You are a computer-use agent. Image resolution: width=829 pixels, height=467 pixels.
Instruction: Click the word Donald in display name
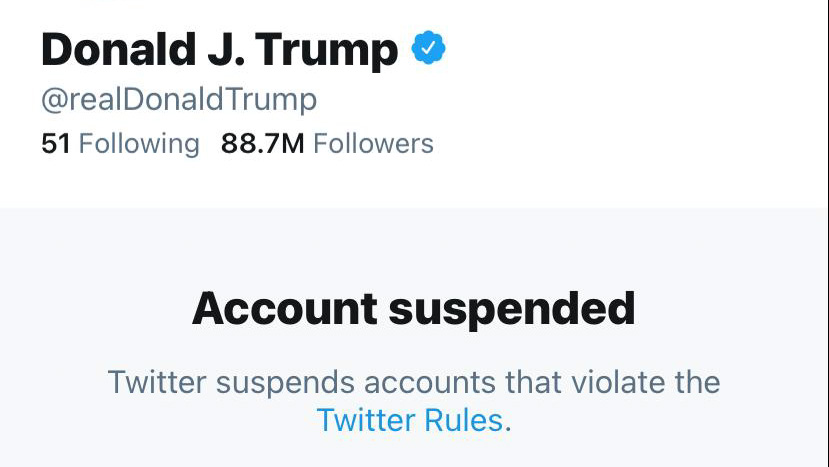pos(119,49)
